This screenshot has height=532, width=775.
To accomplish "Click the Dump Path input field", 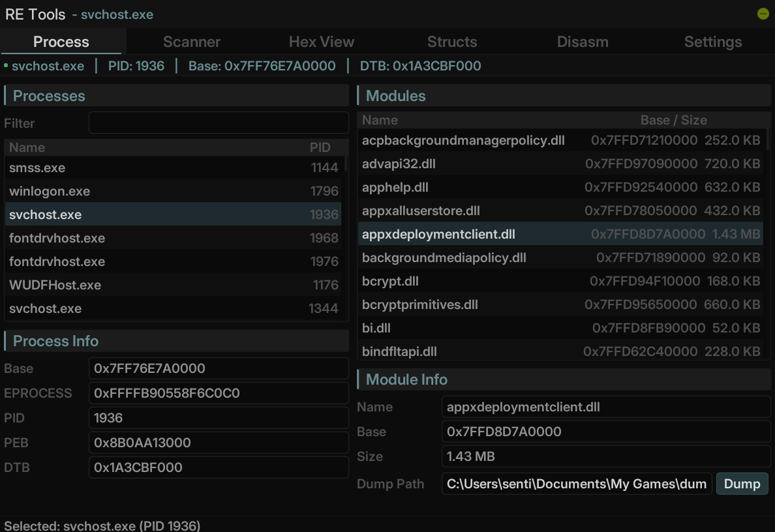I will point(577,484).
